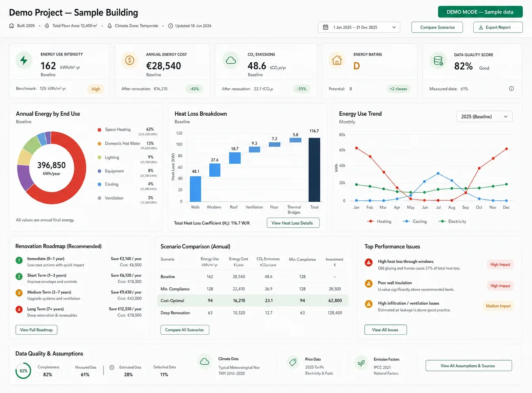Click the Data Quality Score database icon

[438, 61]
